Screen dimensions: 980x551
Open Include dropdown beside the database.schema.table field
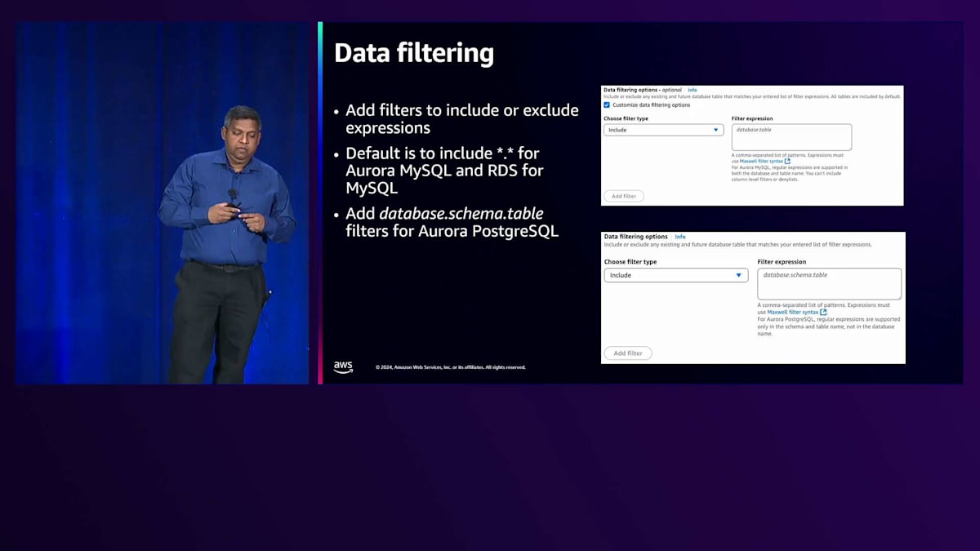point(676,275)
